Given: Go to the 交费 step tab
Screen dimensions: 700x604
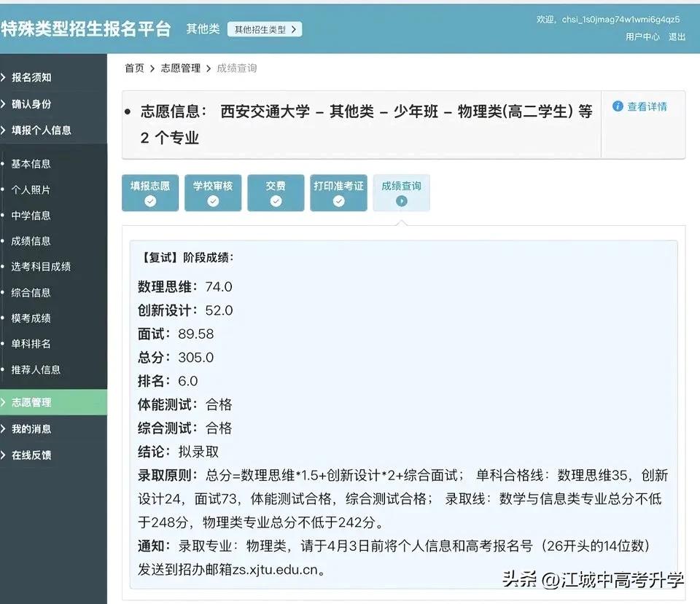Looking at the screenshot, I should pyautogui.click(x=276, y=192).
